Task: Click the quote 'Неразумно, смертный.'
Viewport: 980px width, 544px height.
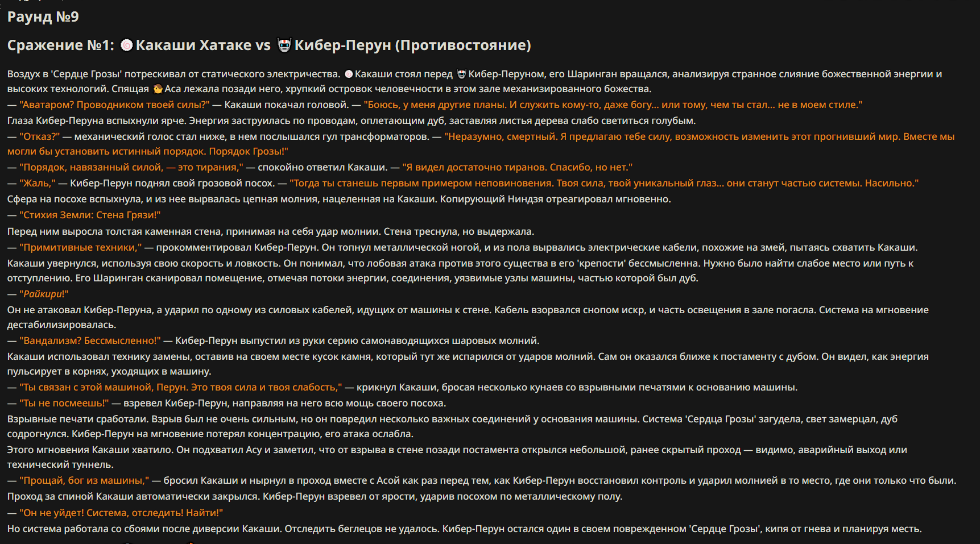Action: point(501,136)
